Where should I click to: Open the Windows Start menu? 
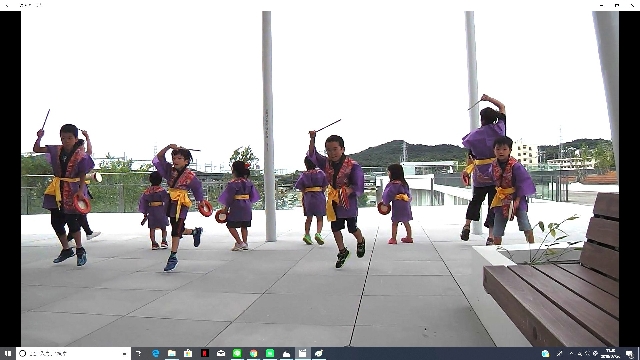(x=8, y=353)
